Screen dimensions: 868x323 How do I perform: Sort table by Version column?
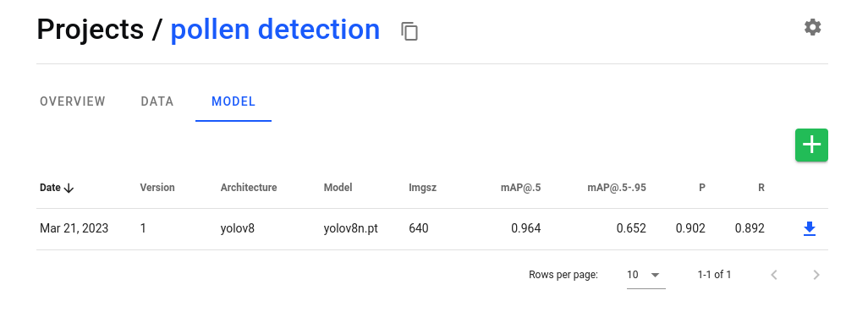(x=157, y=188)
